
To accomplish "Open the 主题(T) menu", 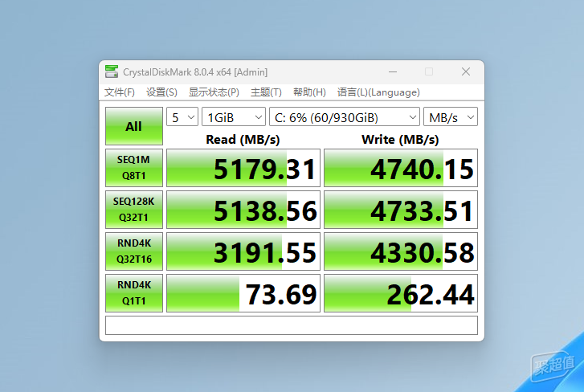I will point(266,92).
